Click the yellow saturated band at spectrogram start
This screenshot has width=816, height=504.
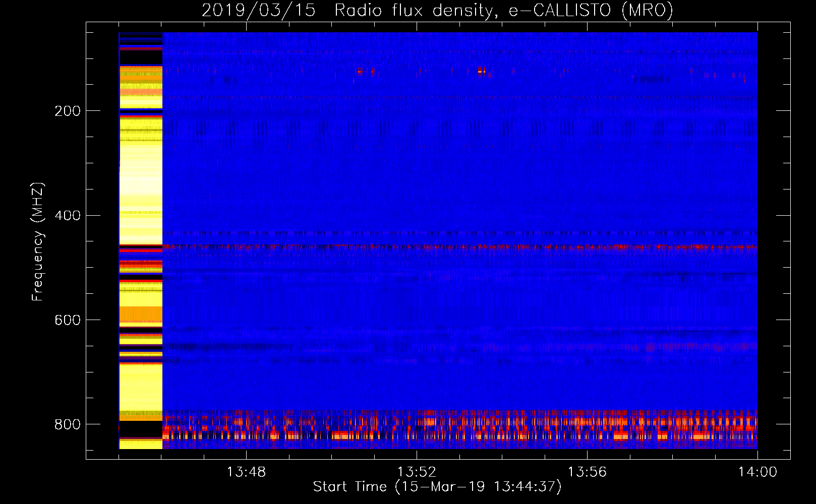[141, 240]
